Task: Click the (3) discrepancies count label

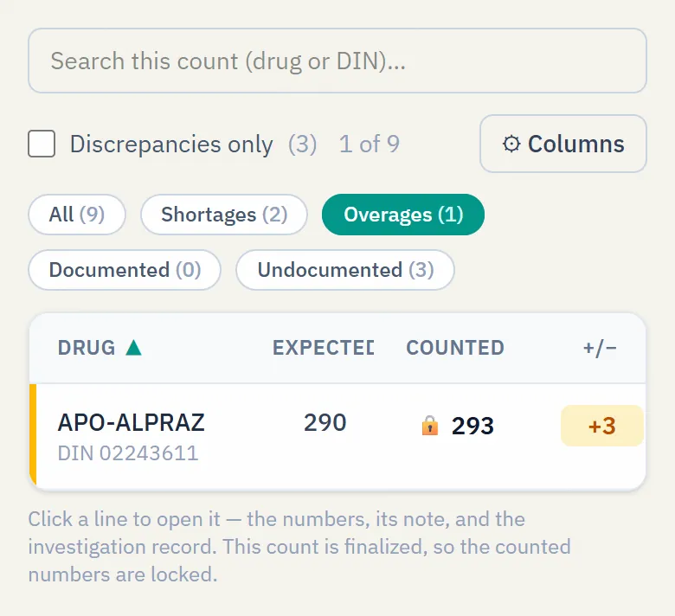Action: (303, 144)
